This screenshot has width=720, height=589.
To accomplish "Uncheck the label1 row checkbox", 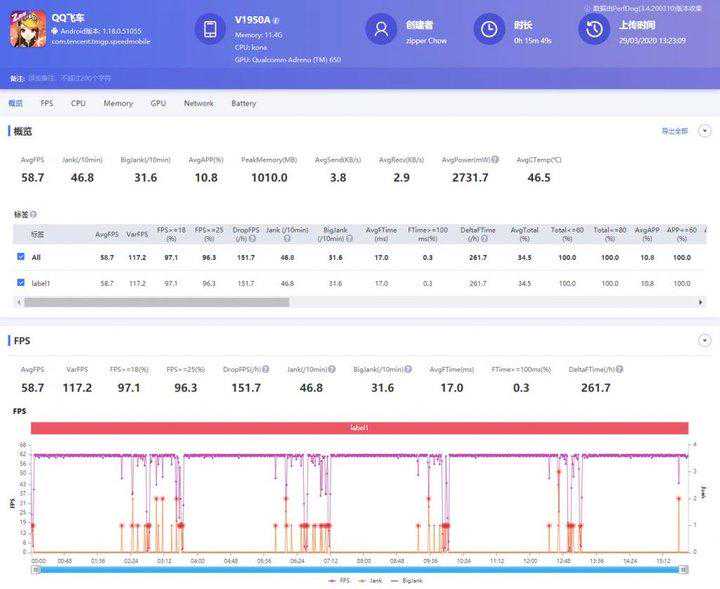I will pos(21,283).
